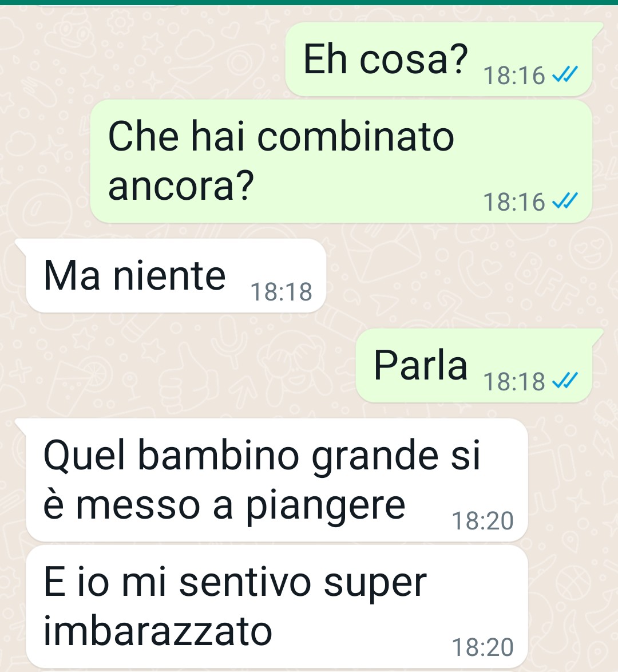Click the 18:20 timestamp after 'imbarazzato'
618x672 pixels.
coord(482,647)
